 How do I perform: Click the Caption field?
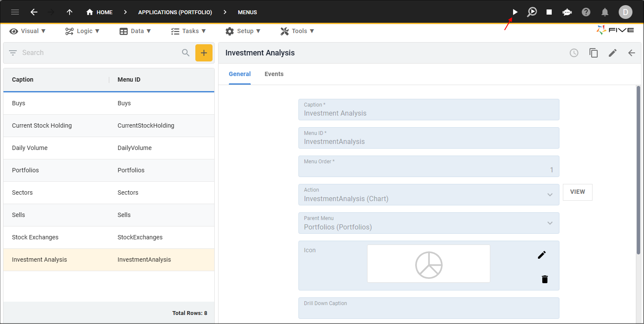pos(429,110)
